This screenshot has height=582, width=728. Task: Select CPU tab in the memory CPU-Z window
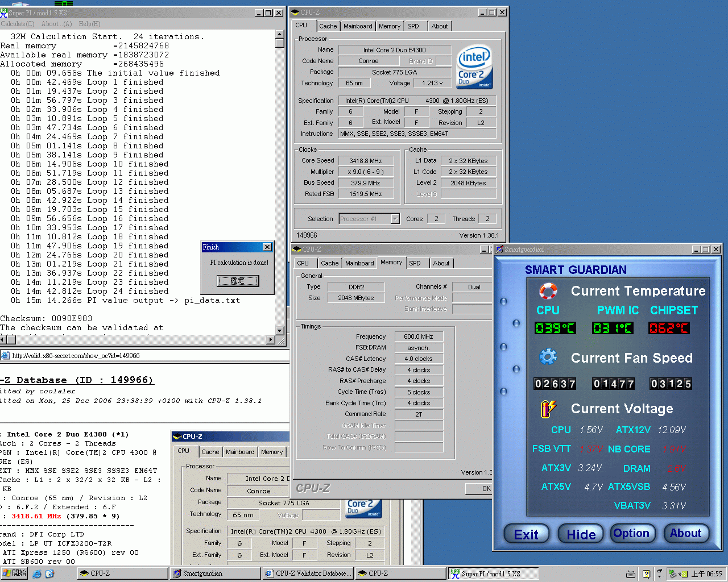click(303, 263)
